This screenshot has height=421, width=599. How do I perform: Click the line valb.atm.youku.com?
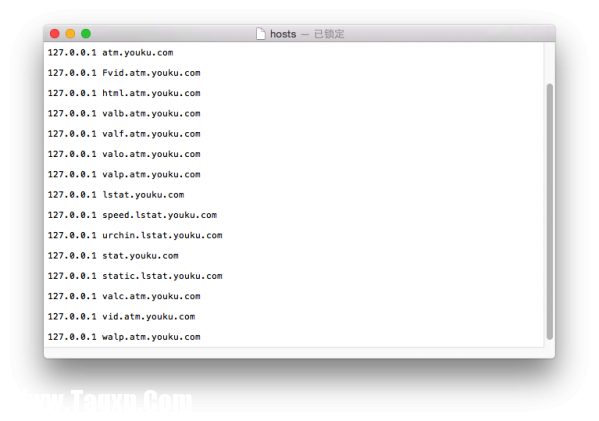coord(124,113)
